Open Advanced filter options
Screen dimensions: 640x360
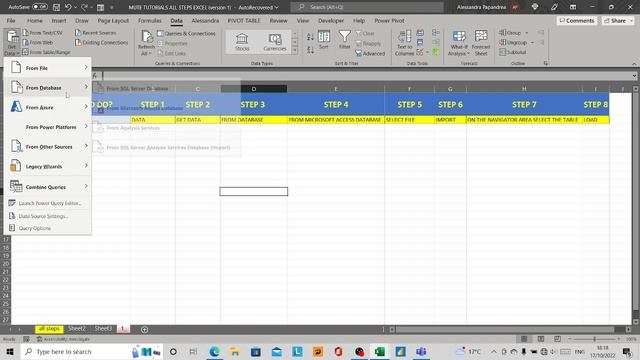tap(370, 53)
